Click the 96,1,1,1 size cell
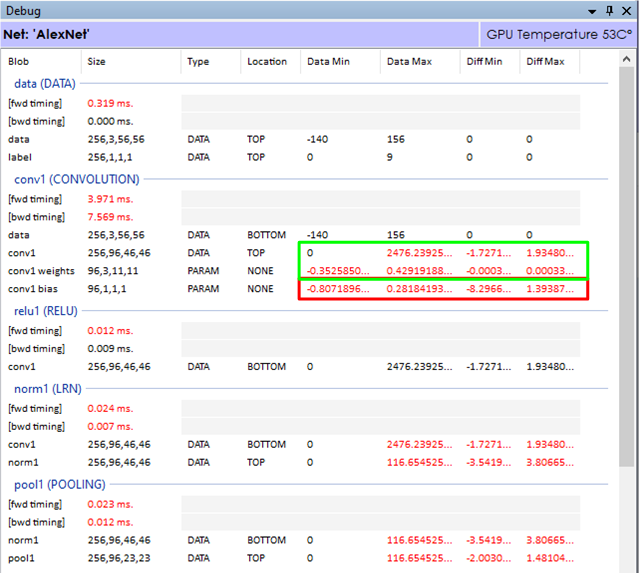The width and height of the screenshot is (639, 573). [107, 289]
